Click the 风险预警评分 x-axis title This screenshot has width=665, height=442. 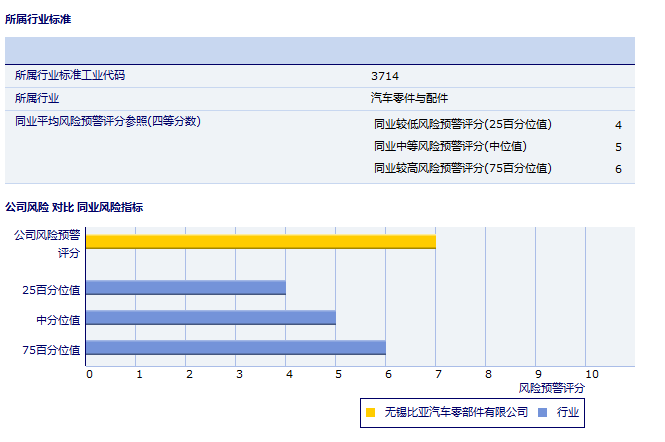(x=552, y=387)
